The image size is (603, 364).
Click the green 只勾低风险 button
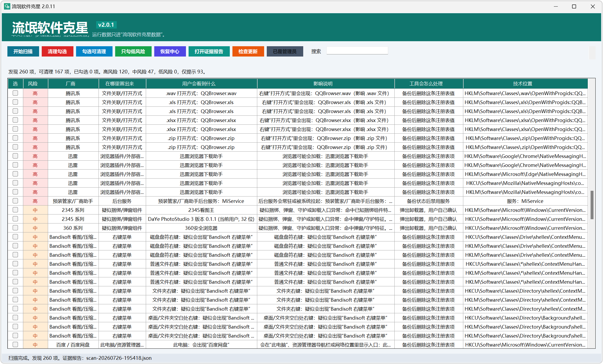[x=133, y=52]
